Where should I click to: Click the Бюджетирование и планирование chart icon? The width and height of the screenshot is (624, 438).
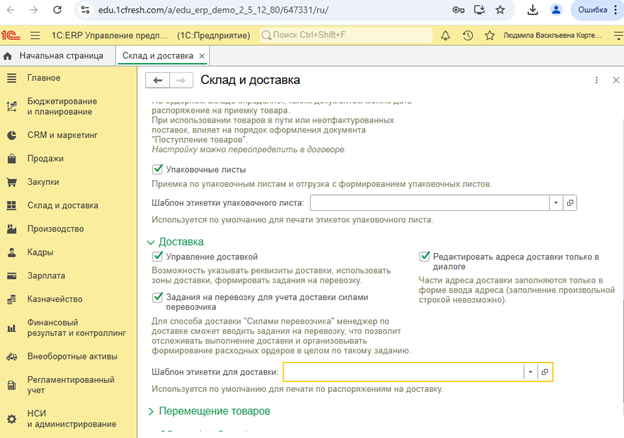pyautogui.click(x=12, y=106)
